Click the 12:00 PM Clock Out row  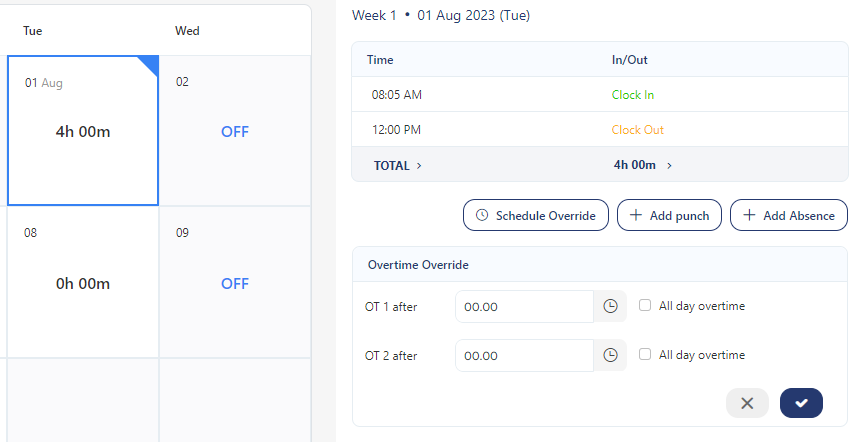[599, 130]
